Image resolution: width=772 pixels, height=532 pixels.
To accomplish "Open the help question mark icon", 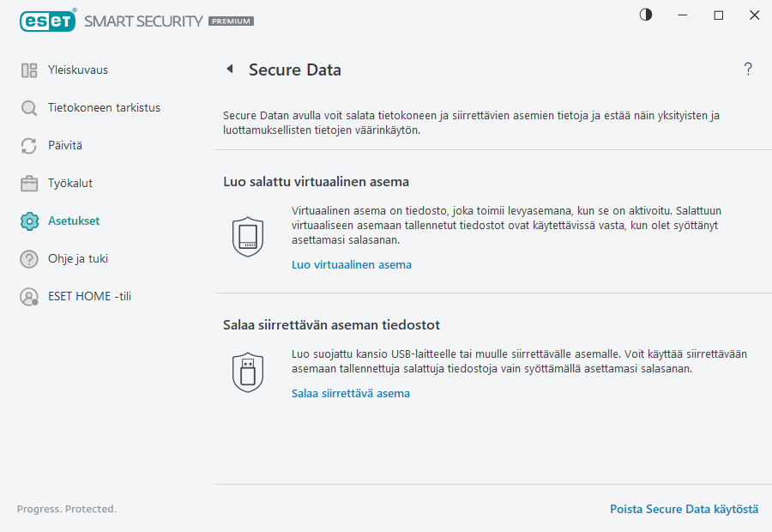I will pyautogui.click(x=747, y=70).
